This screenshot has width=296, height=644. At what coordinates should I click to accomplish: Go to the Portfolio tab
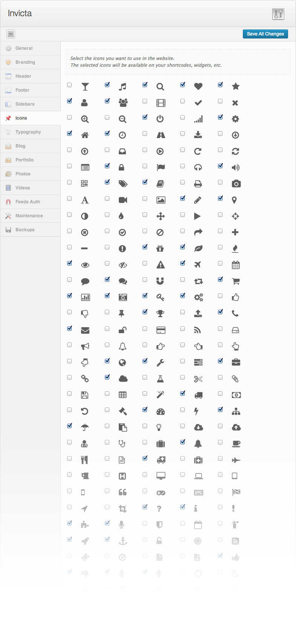30,160
